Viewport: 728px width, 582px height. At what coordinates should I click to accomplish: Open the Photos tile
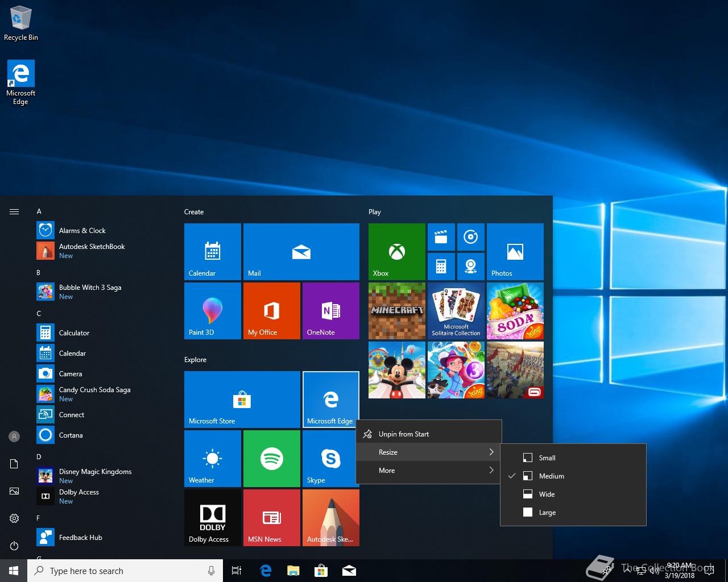click(x=515, y=252)
